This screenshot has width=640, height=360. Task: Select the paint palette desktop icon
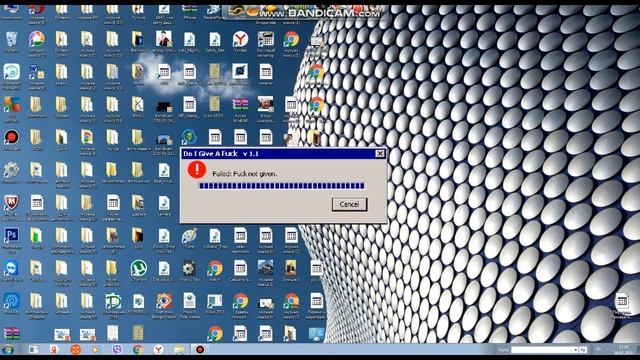coord(189,237)
